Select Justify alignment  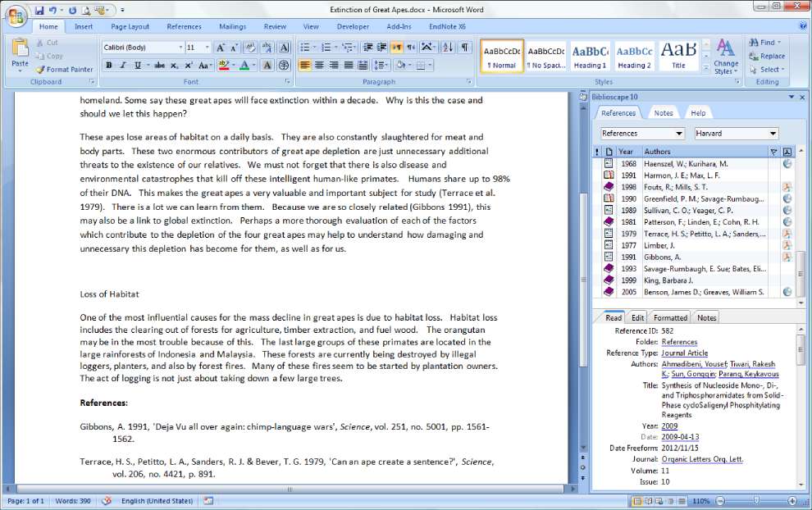click(349, 66)
